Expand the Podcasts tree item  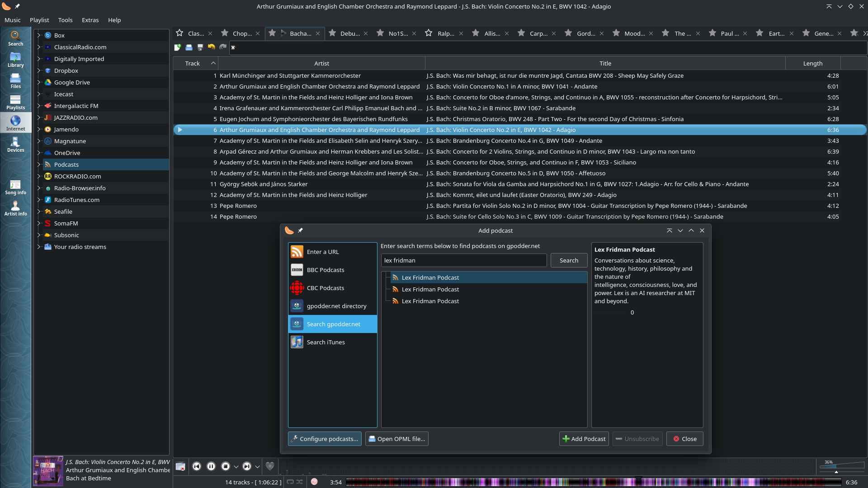38,164
